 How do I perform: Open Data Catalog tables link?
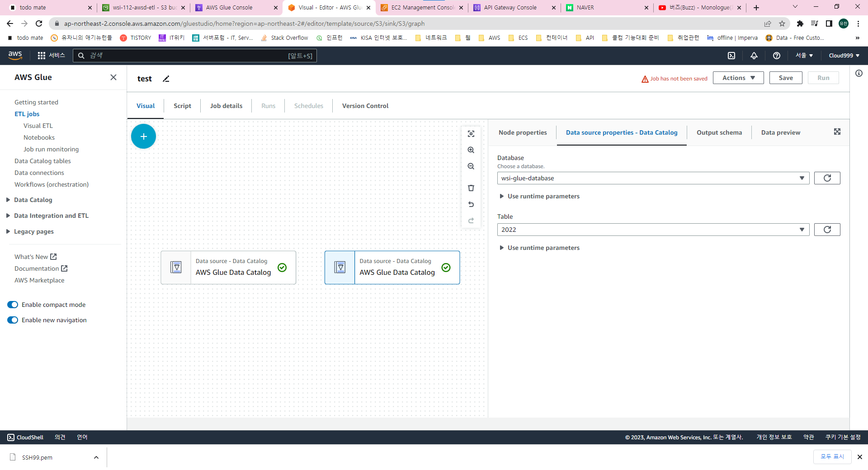pos(42,161)
